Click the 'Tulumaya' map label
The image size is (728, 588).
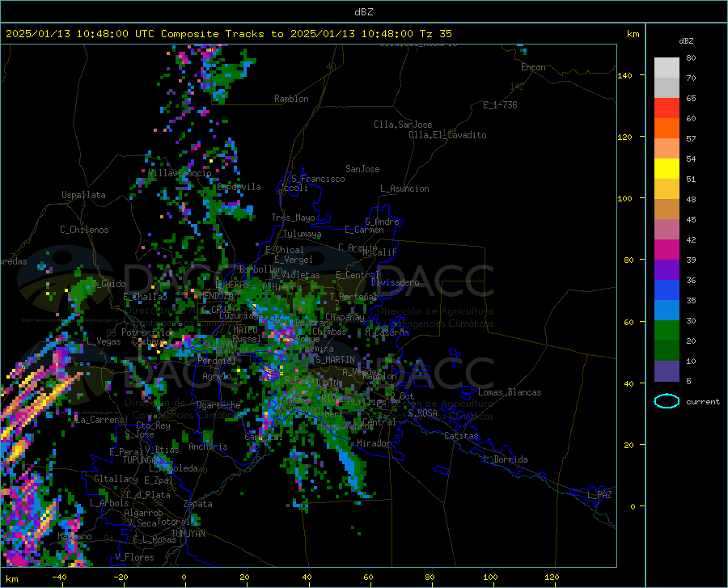click(x=302, y=234)
